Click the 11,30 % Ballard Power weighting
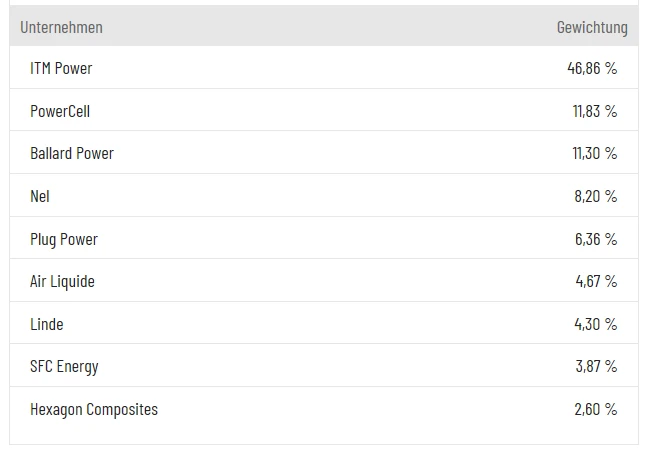The height and width of the screenshot is (452, 646). [x=595, y=153]
